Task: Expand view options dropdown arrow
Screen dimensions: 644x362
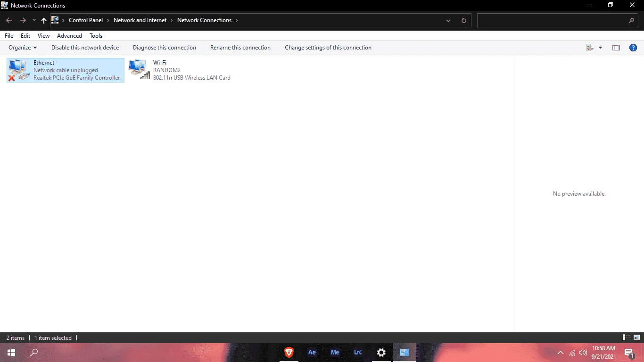Action: [600, 48]
